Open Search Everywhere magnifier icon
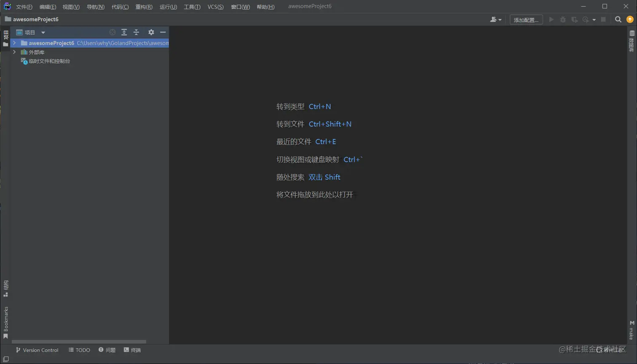 [x=618, y=19]
